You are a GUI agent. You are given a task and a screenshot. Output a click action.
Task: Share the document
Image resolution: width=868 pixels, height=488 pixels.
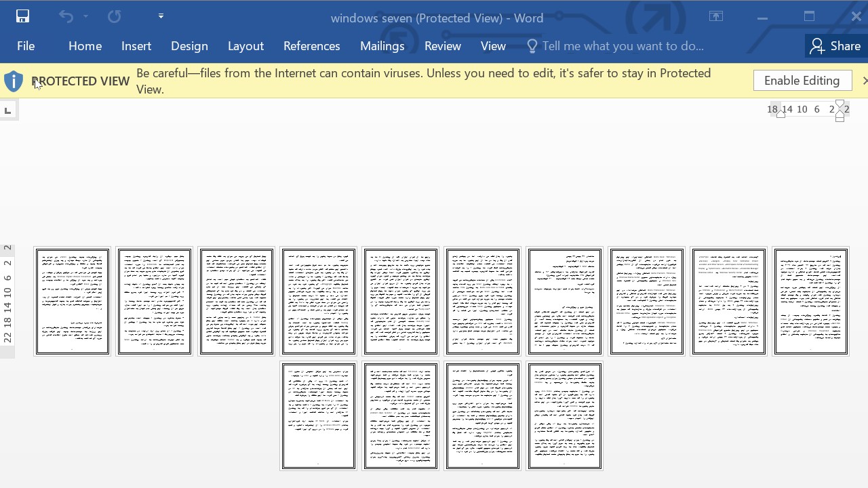point(835,46)
